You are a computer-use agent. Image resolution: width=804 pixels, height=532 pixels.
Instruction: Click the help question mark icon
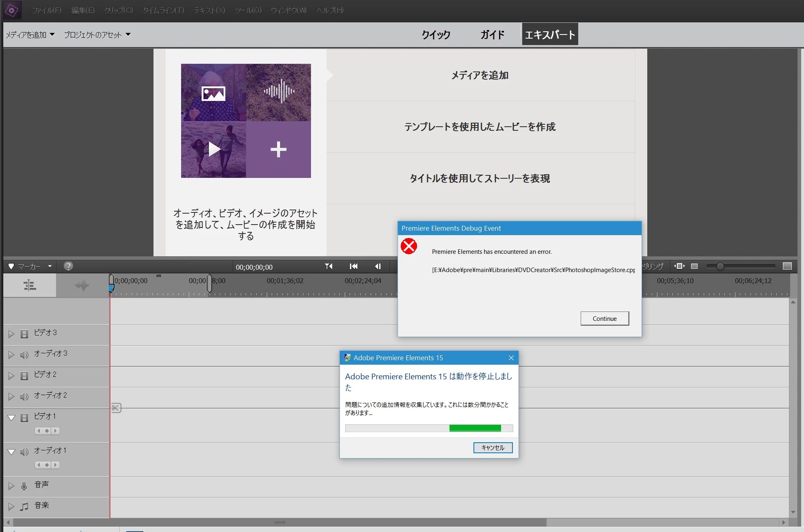pyautogui.click(x=68, y=266)
